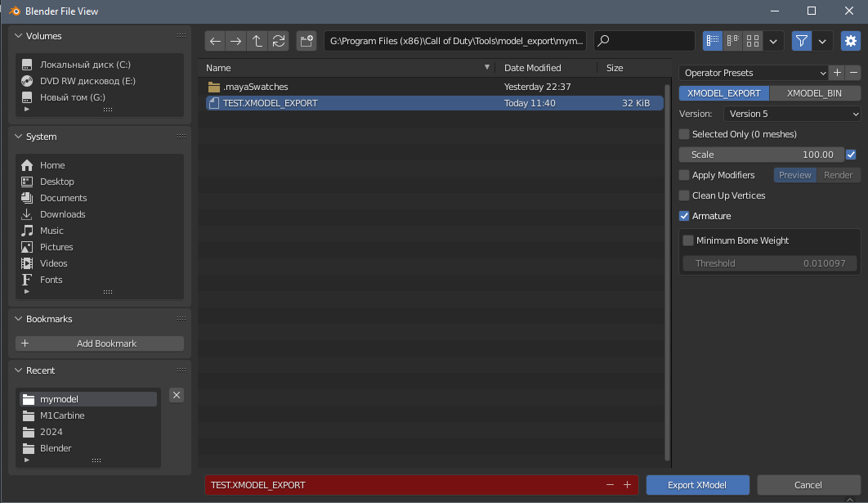Click the Add Bookmark button
868x503 pixels.
(100, 344)
